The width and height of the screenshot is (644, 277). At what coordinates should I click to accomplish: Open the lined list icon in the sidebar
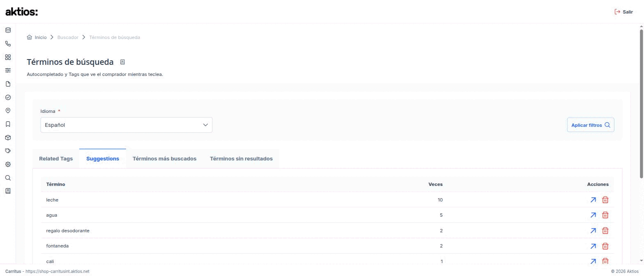8,191
